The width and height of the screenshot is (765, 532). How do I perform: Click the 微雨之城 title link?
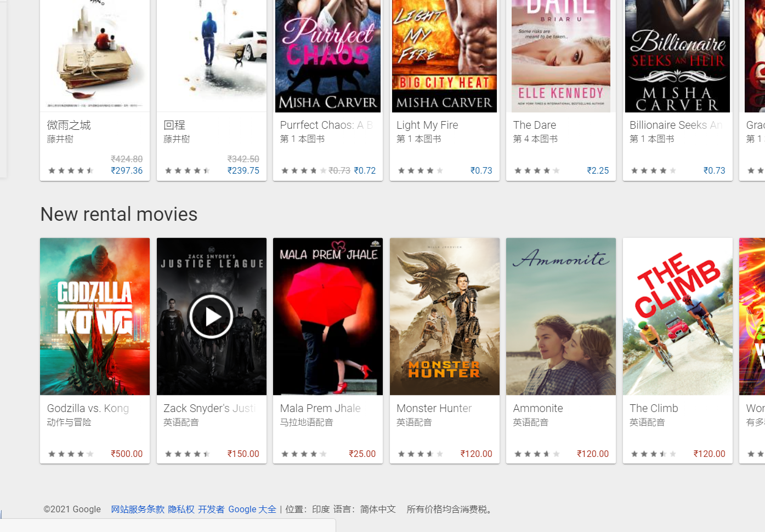69,125
